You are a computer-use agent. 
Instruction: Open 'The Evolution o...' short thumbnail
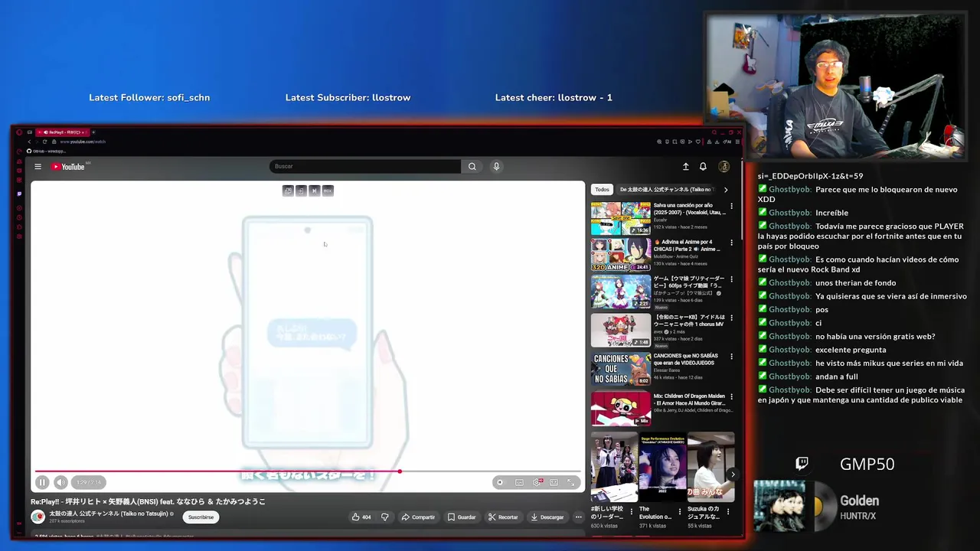tap(662, 467)
